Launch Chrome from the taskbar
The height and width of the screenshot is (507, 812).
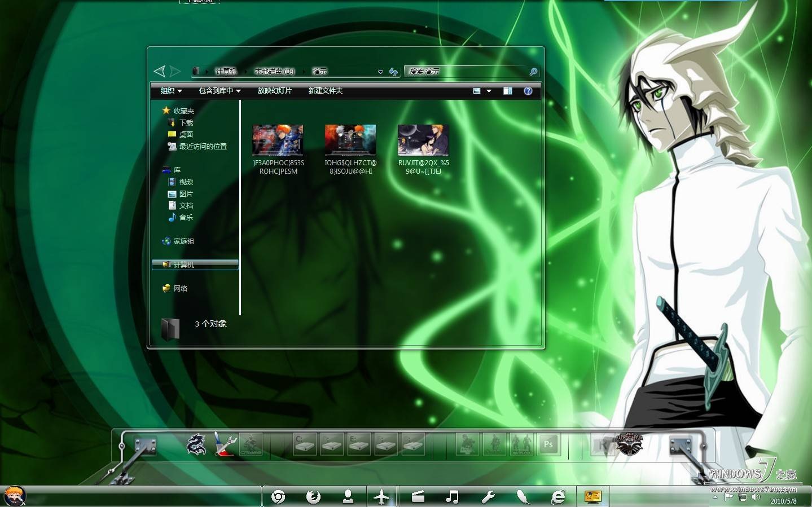(x=278, y=497)
